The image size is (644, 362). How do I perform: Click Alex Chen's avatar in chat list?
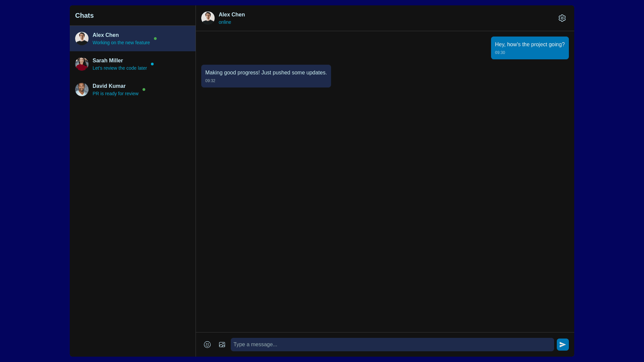[82, 39]
